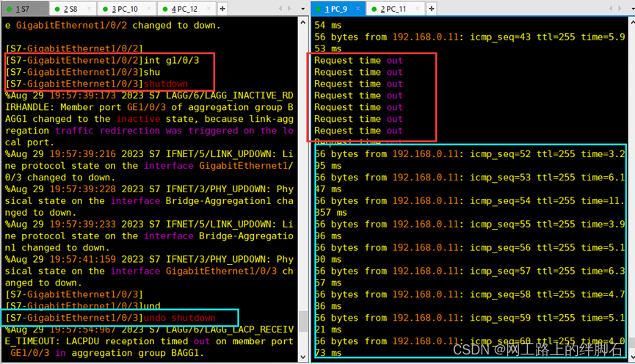This screenshot has width=635, height=364.
Task: Click the ping reply line with icmp_seq=57
Action: [470, 271]
